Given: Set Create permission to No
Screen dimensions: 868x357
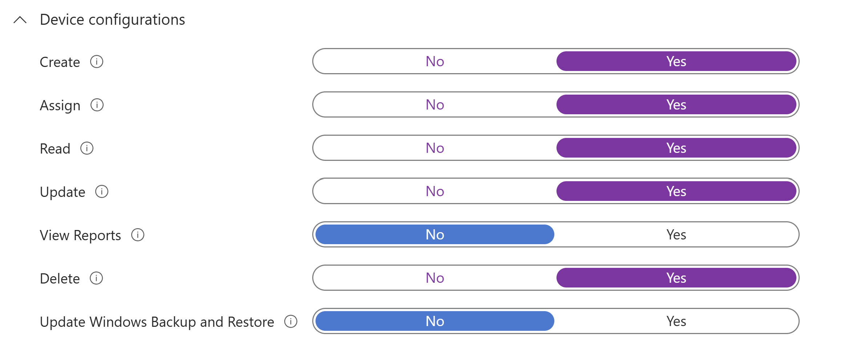Looking at the screenshot, I should click(435, 61).
